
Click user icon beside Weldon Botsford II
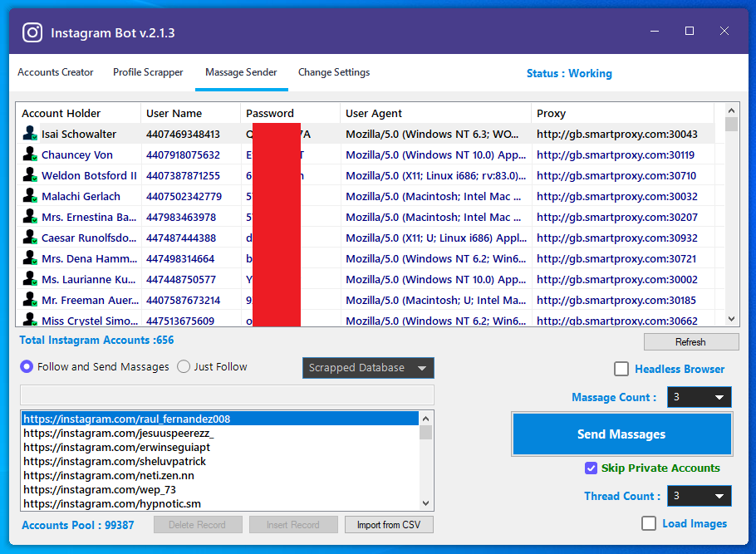coord(30,174)
